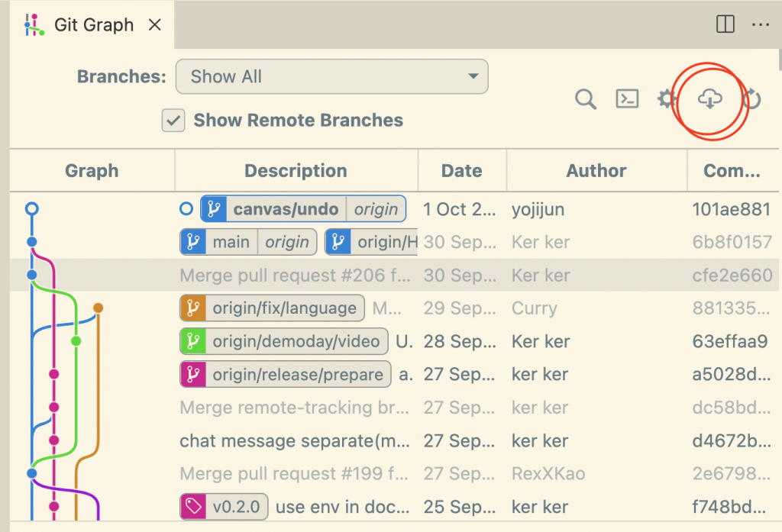
Task: Click the Description column header
Action: pos(296,171)
